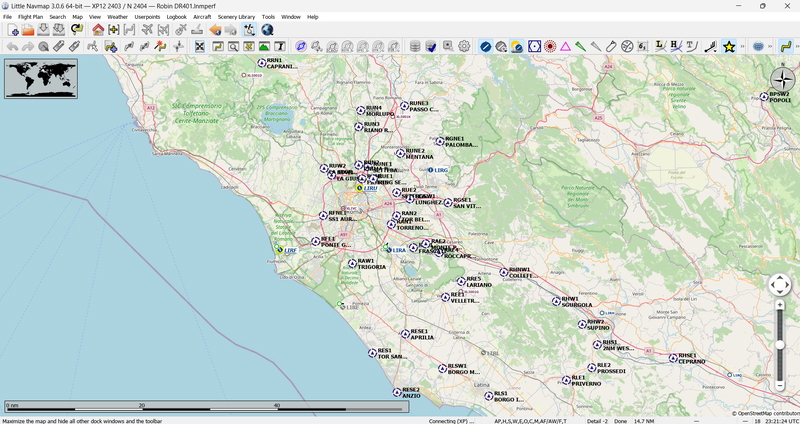Open the Scenery Library menu
The width and height of the screenshot is (800, 424).
tap(236, 17)
